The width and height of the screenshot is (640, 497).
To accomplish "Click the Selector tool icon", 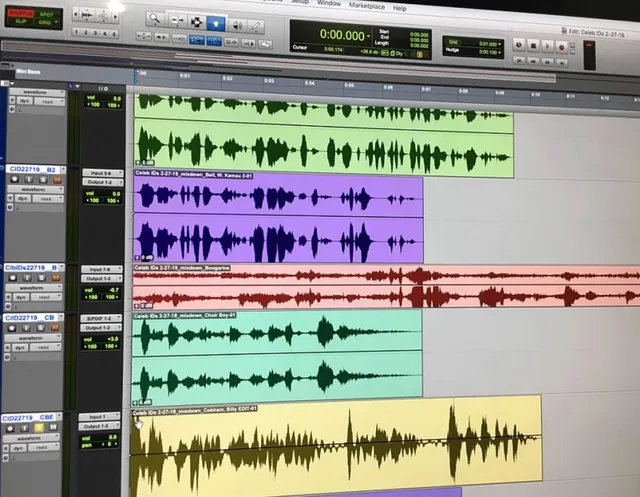I will click(x=197, y=19).
